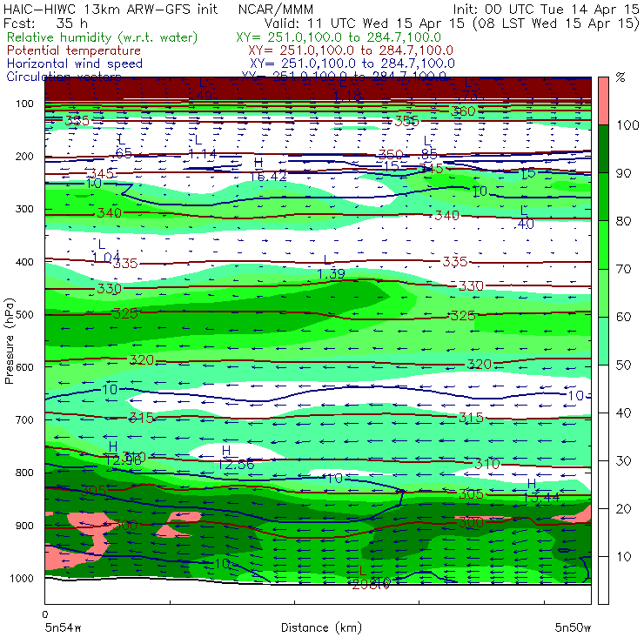Click the blue 'Horizontal wind speed' legend

[75, 64]
